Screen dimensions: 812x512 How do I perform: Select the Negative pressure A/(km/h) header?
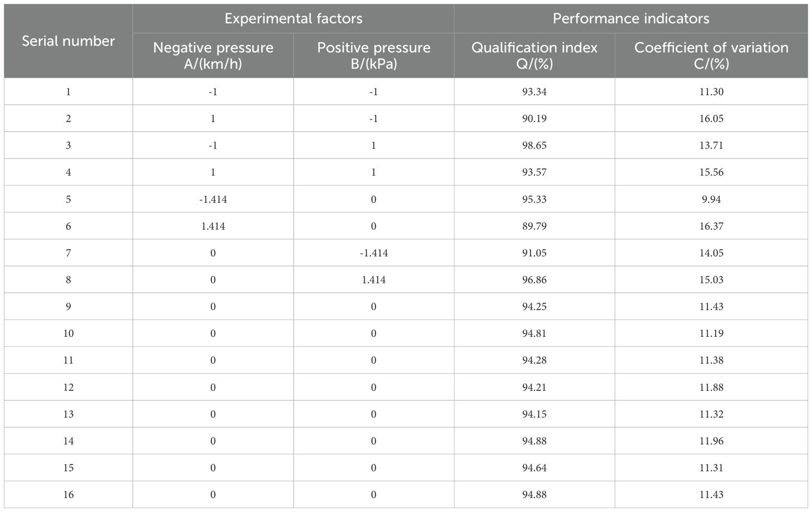(x=213, y=55)
